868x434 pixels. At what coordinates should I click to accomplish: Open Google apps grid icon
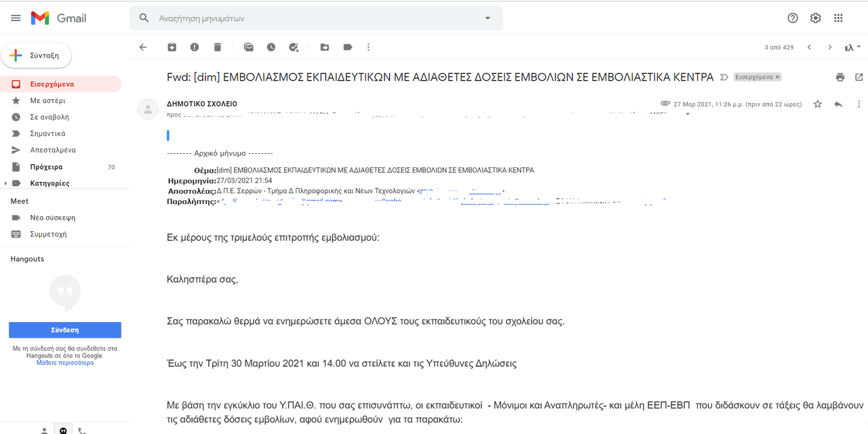point(839,18)
